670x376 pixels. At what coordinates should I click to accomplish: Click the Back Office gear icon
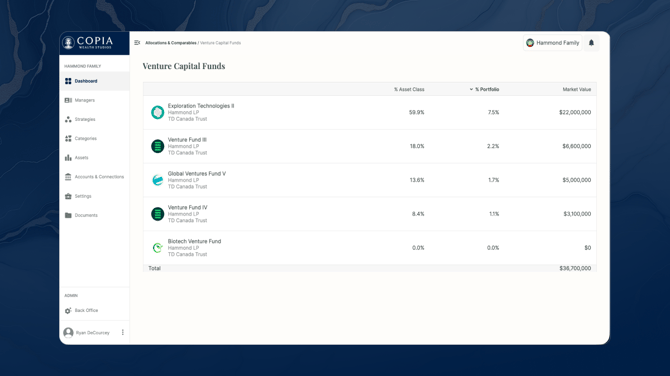pyautogui.click(x=68, y=311)
